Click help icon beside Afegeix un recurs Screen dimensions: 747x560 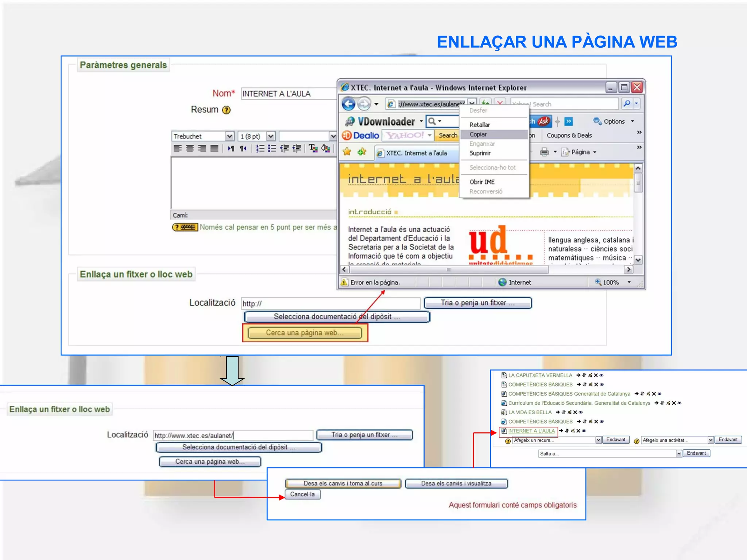pyautogui.click(x=508, y=441)
